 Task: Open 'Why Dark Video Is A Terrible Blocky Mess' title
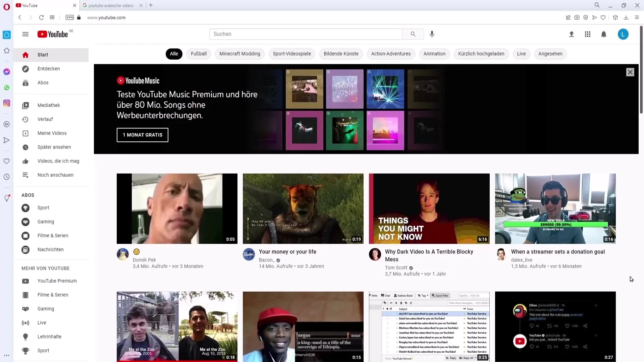pos(429,255)
